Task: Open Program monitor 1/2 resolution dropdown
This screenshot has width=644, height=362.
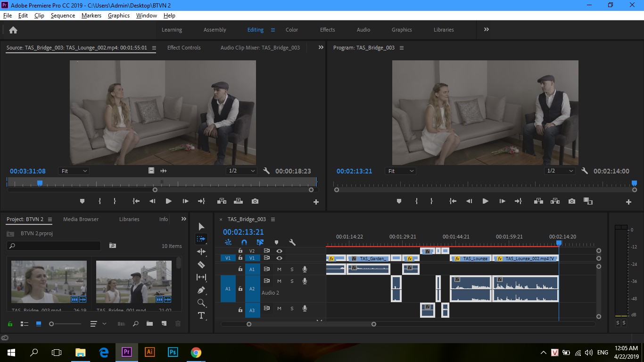Action: click(560, 171)
